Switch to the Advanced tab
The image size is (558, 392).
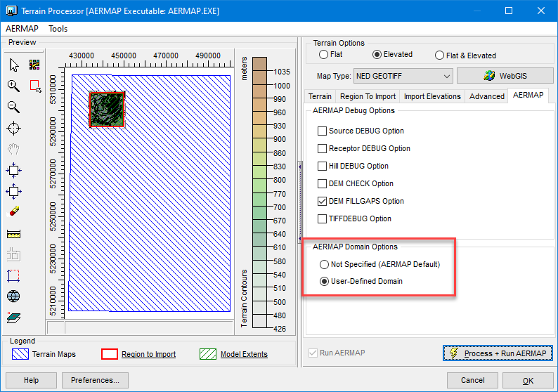(486, 96)
